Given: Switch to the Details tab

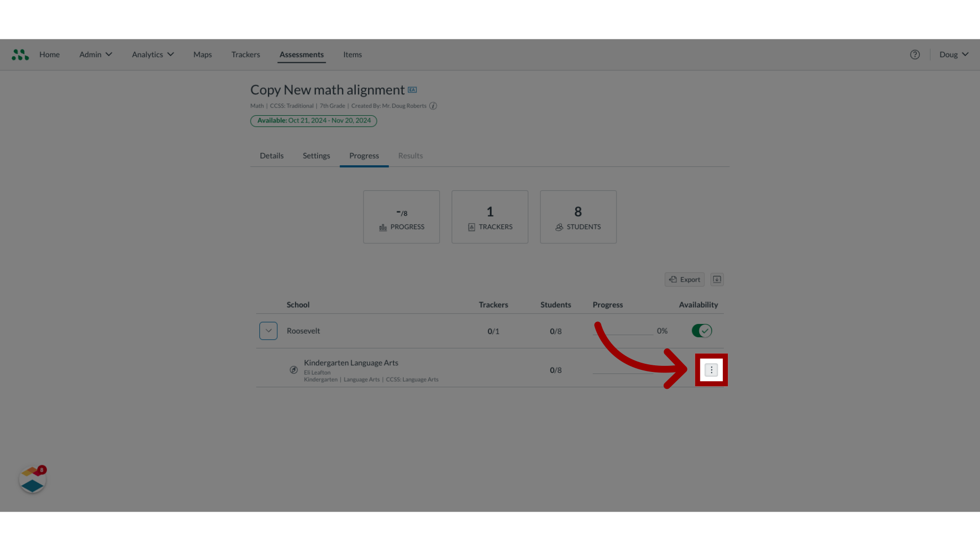Looking at the screenshot, I should [x=271, y=156].
